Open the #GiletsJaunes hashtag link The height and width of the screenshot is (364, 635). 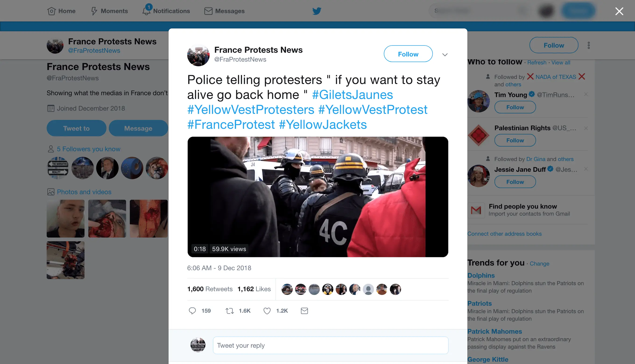click(352, 95)
